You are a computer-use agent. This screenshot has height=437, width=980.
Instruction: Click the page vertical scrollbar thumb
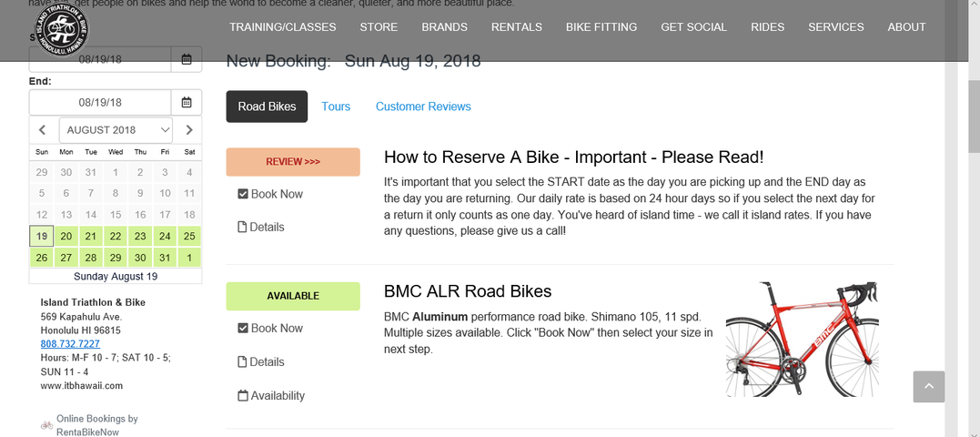coord(974,116)
